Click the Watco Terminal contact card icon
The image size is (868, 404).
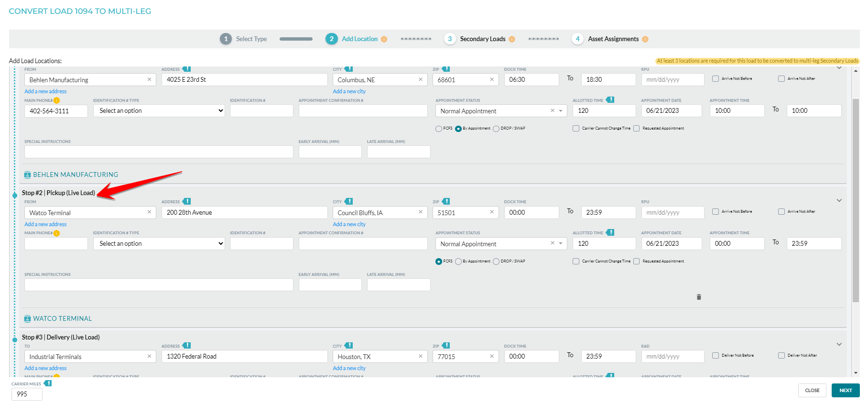coord(27,319)
